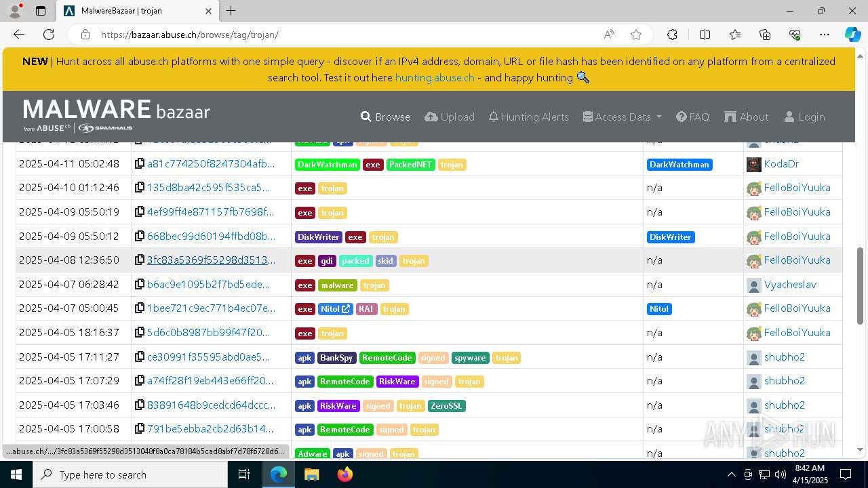
Task: Copy hash 83891648b9cedcd64dccc to clipboard
Action: (x=140, y=405)
